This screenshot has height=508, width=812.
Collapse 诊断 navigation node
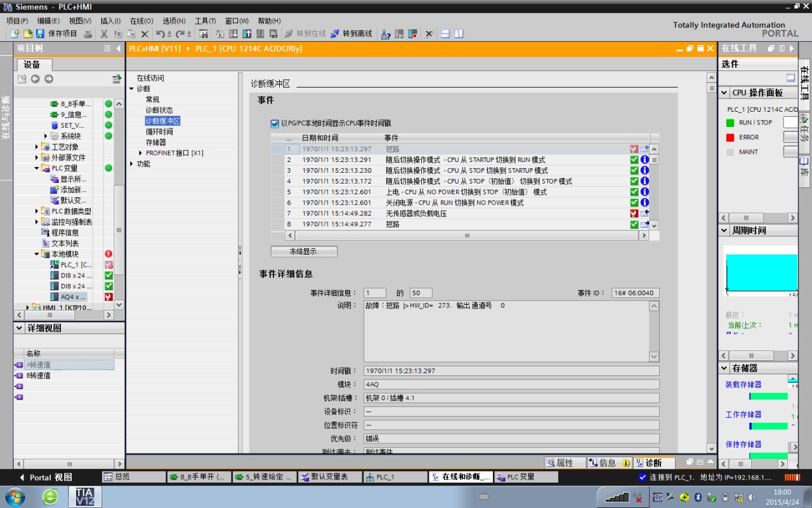131,89
